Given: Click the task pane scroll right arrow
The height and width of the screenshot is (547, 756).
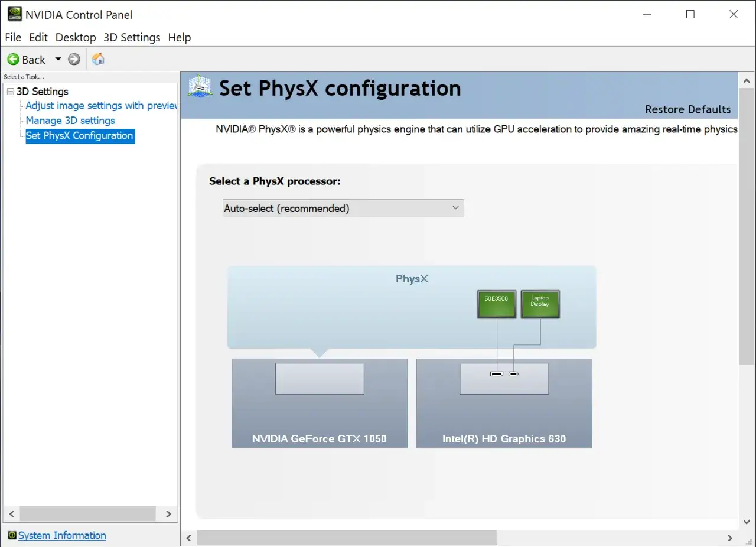Looking at the screenshot, I should pos(168,514).
